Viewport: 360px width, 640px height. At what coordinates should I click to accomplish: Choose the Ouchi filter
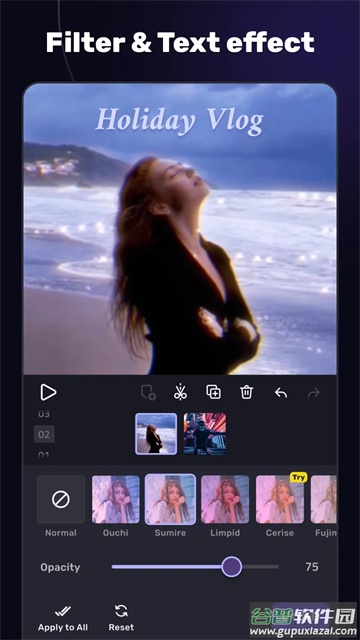(116, 499)
